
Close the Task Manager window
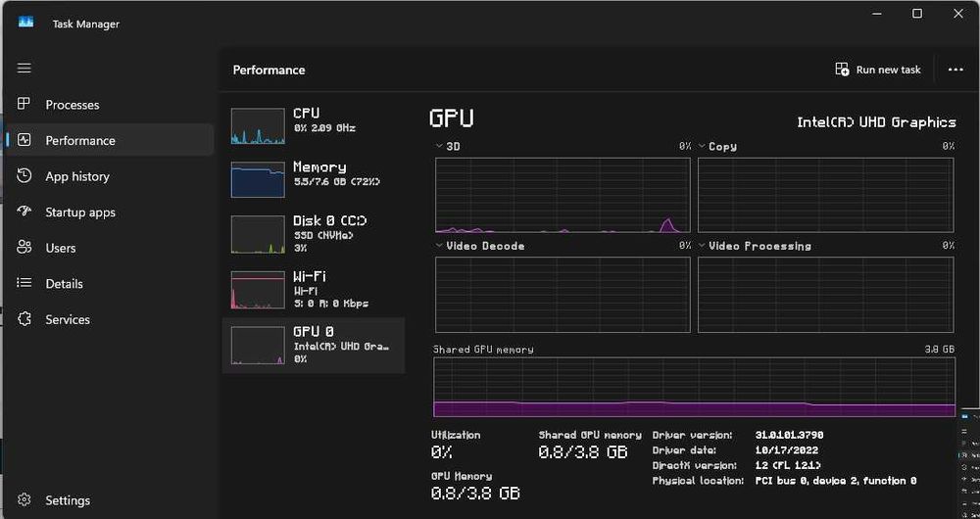pyautogui.click(x=958, y=13)
